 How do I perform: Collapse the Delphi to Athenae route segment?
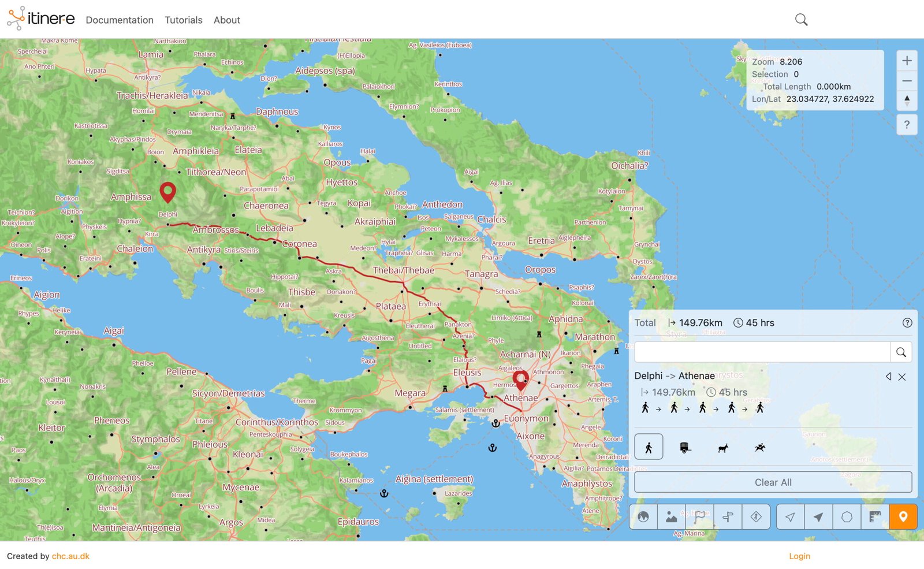(888, 377)
